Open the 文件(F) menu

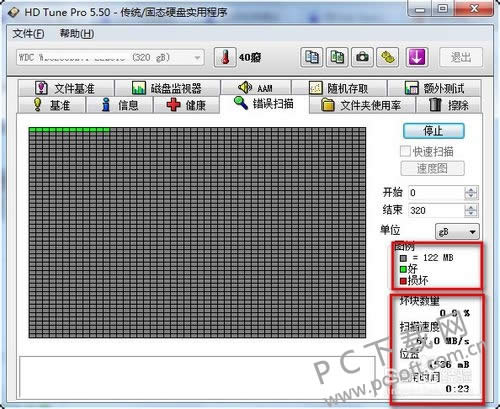(28, 33)
